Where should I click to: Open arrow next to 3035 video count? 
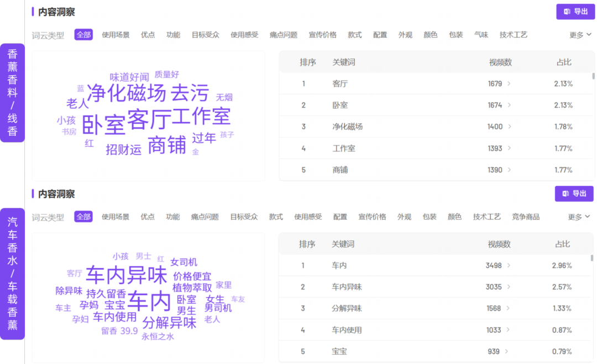pos(509,287)
